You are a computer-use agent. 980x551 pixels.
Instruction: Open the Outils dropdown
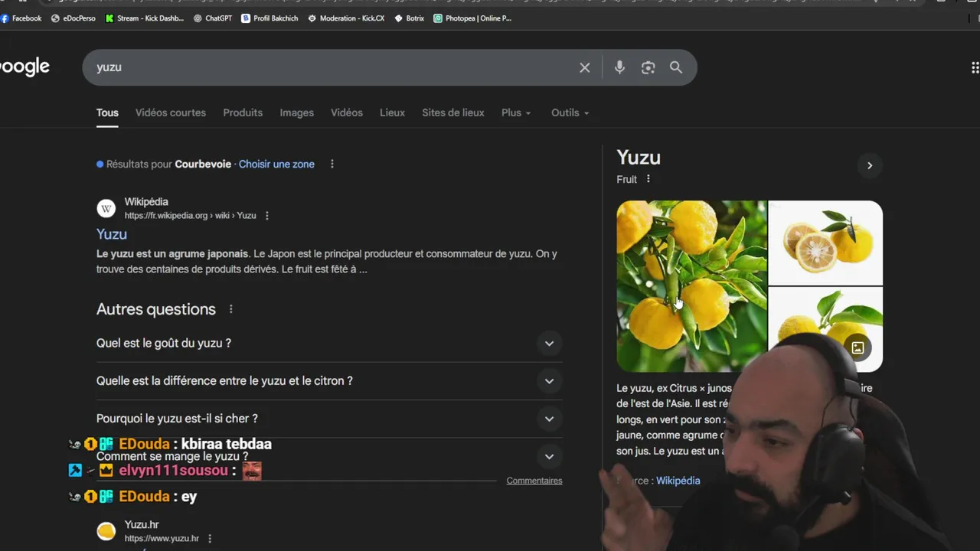[x=570, y=112]
